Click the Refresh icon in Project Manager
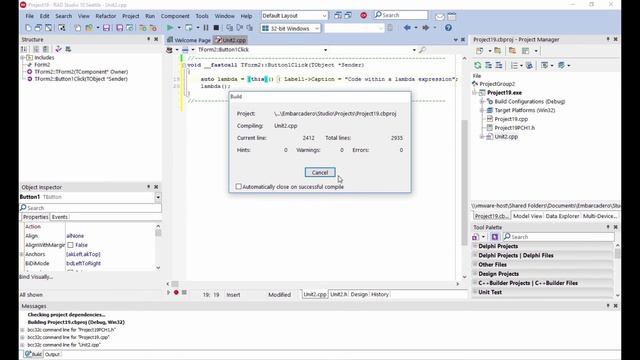 (478, 65)
